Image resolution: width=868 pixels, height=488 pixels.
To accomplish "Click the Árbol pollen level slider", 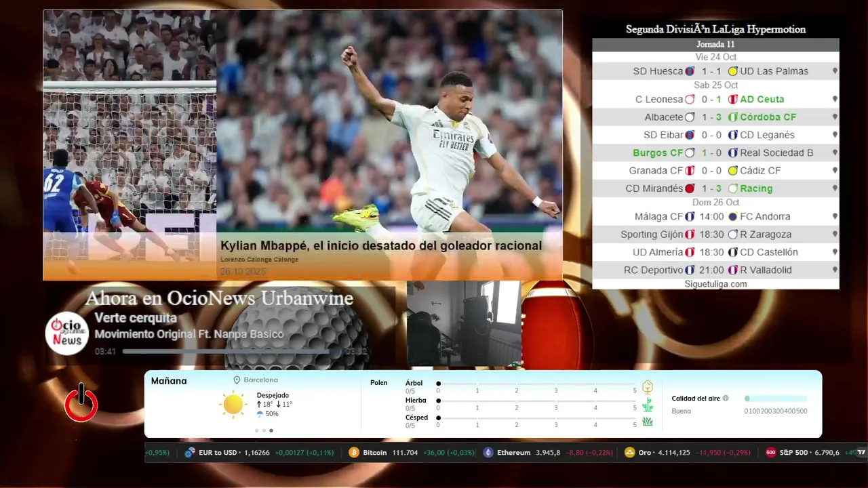I will 536,384.
